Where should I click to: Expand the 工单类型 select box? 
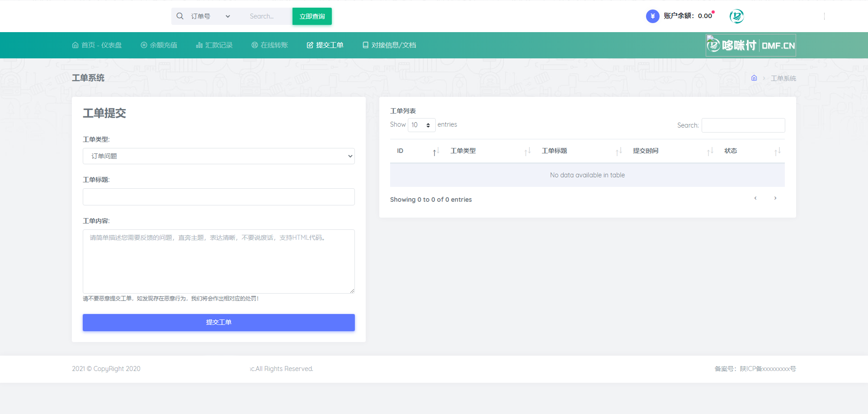[x=218, y=156]
